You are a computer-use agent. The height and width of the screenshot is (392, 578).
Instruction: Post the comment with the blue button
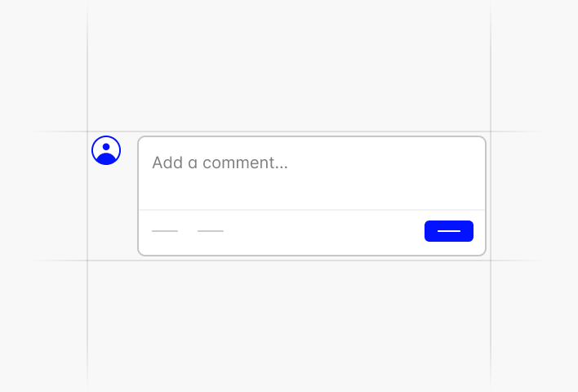[x=448, y=231]
